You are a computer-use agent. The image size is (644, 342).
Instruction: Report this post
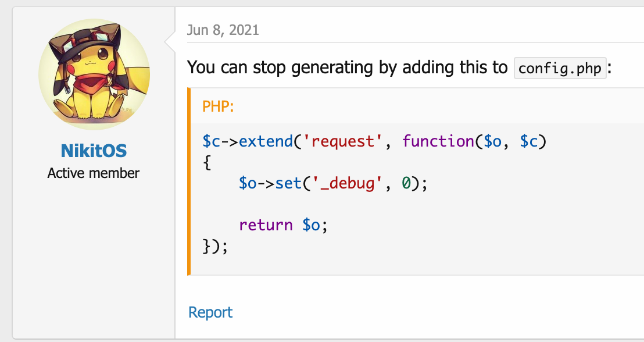(x=210, y=312)
